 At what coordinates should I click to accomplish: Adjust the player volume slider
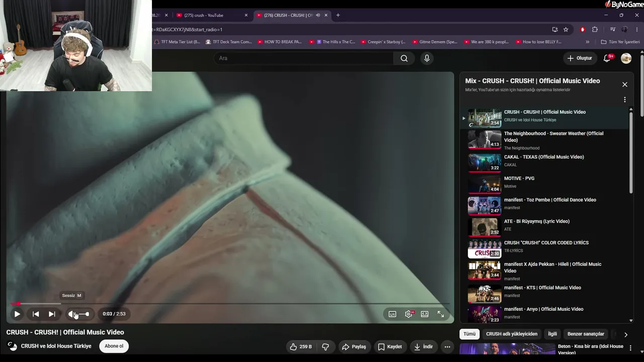84,314
